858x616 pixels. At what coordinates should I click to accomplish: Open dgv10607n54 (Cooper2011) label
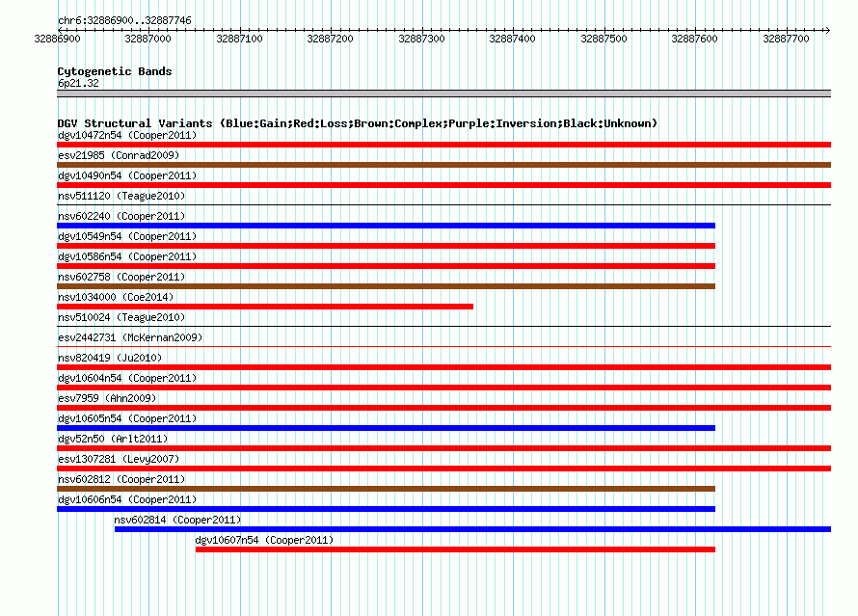(264, 540)
